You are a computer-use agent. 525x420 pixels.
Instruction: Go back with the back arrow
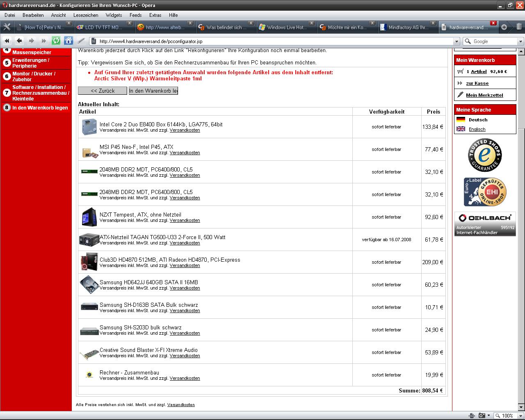click(x=19, y=41)
